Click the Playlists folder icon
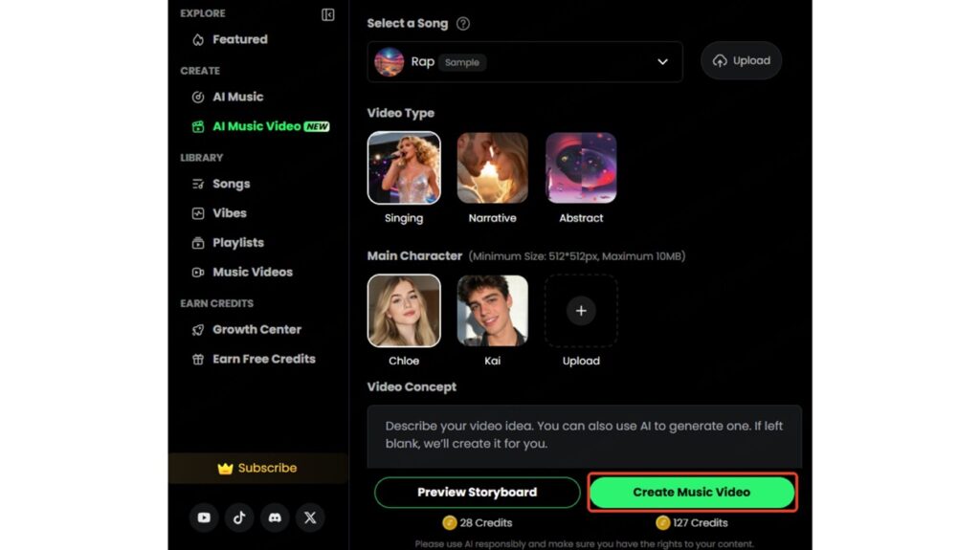 coord(198,243)
